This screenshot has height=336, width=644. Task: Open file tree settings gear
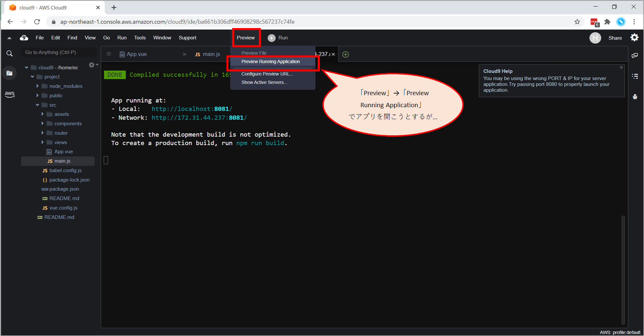click(x=92, y=65)
